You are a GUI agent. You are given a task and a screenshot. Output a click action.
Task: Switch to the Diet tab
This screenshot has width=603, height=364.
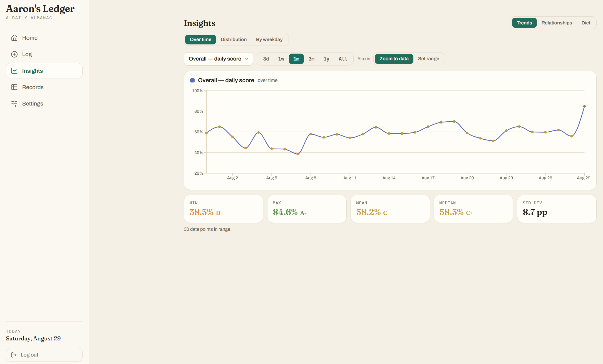(586, 23)
